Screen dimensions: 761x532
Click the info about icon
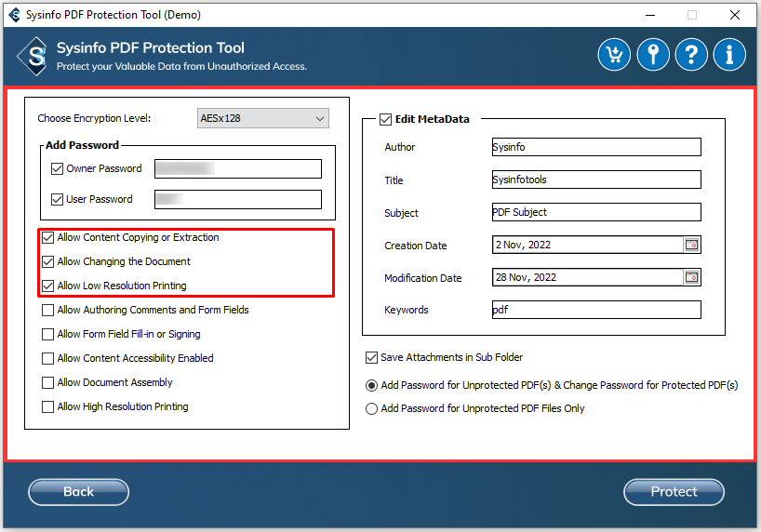click(729, 54)
